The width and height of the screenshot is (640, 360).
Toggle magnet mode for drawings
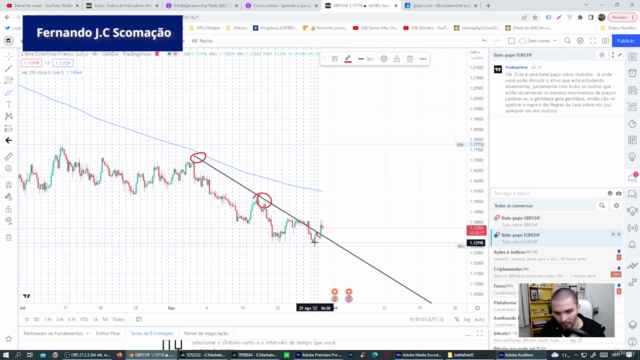point(9,184)
